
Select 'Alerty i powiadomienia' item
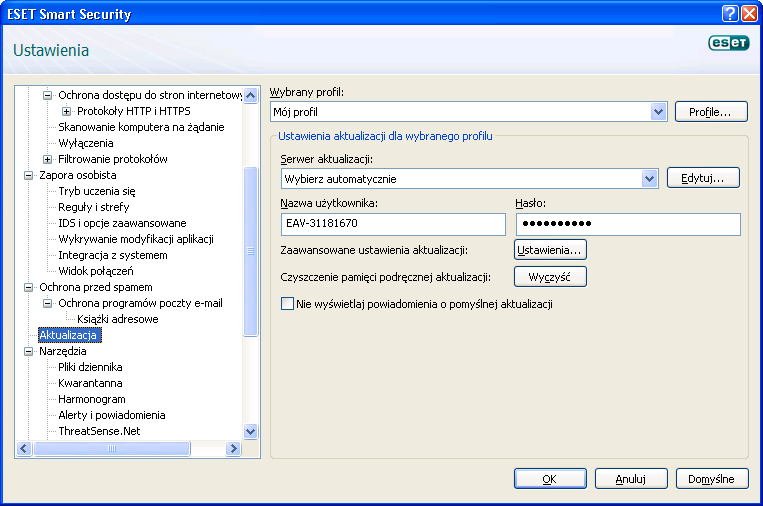[x=111, y=416]
